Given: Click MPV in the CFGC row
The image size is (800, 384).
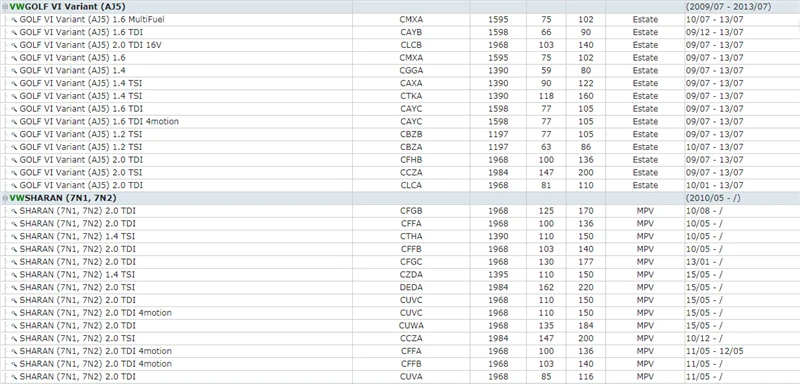Looking at the screenshot, I should tap(645, 262).
